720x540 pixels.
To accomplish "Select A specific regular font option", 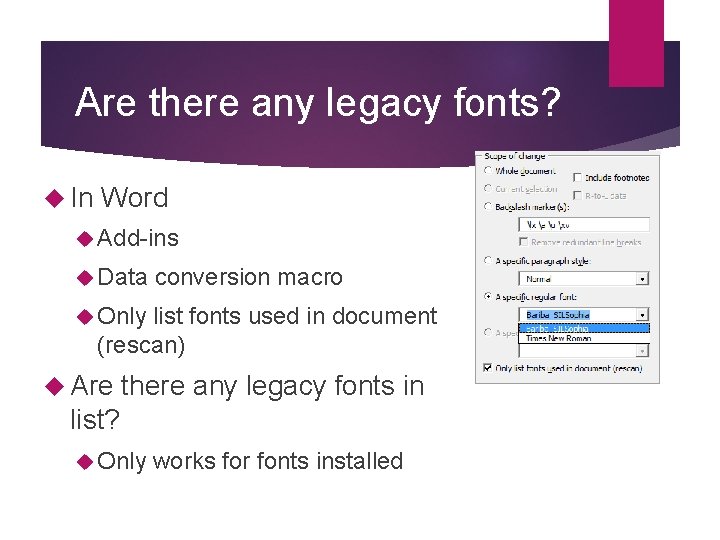I will [x=488, y=297].
